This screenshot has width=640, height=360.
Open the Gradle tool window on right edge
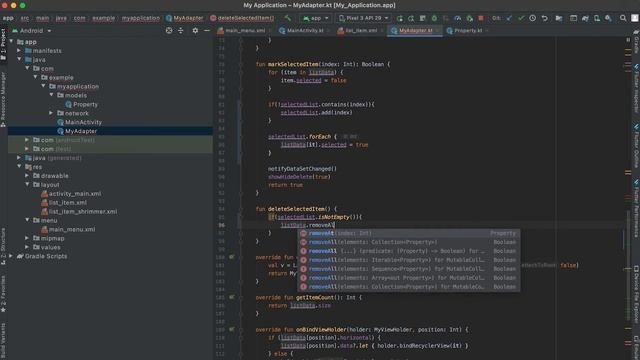click(636, 42)
